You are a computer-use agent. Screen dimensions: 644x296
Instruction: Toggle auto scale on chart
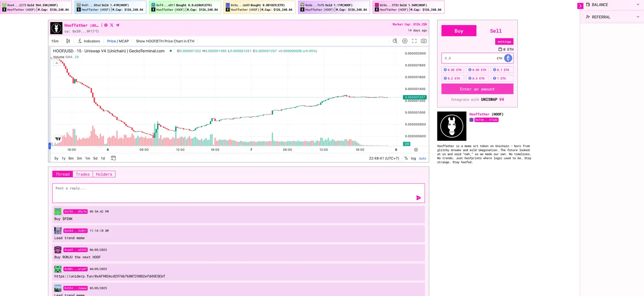tap(422, 158)
